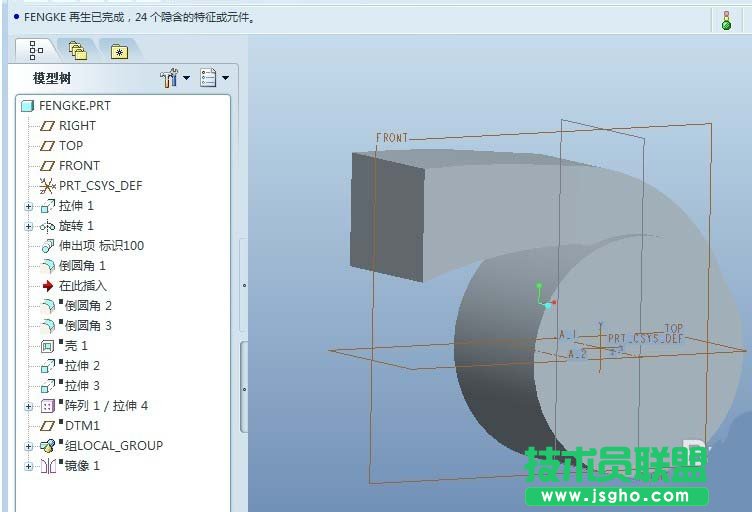Expand the 镜像 1 mirror node

tap(29, 466)
